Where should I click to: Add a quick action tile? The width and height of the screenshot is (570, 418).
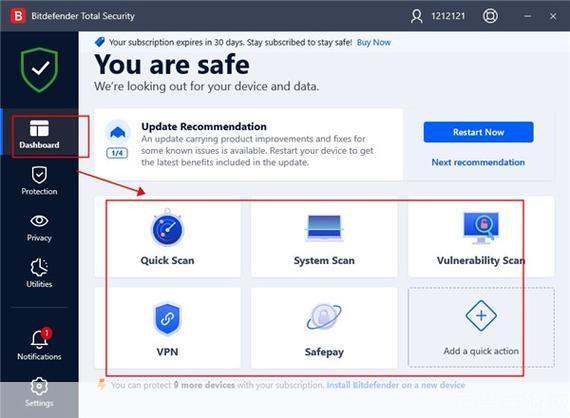point(481,328)
